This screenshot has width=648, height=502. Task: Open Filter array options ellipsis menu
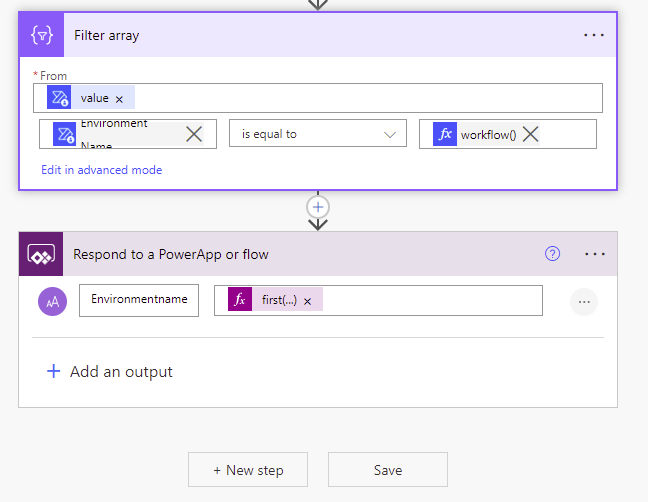pyautogui.click(x=594, y=36)
